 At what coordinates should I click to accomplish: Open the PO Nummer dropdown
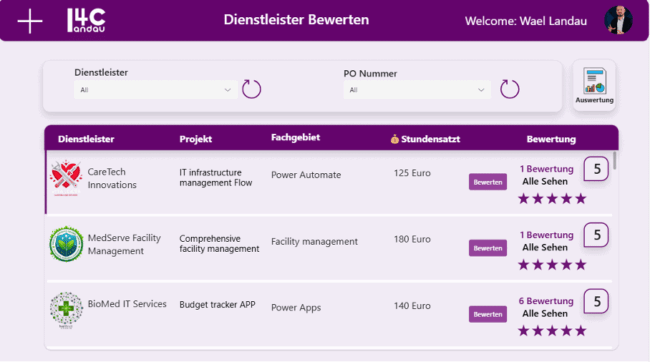[417, 90]
